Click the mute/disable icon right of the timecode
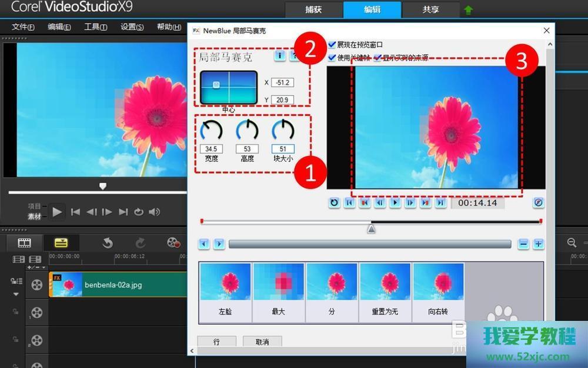 [538, 203]
